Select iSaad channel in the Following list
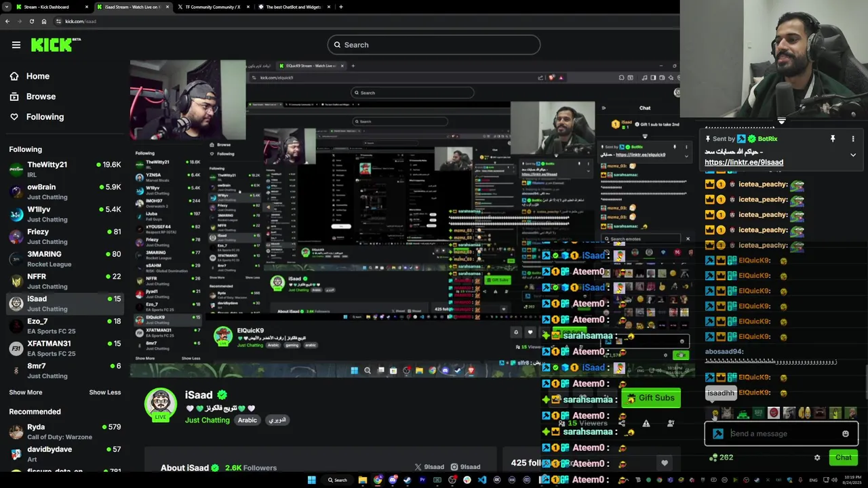The height and width of the screenshot is (488, 868). tap(65, 303)
